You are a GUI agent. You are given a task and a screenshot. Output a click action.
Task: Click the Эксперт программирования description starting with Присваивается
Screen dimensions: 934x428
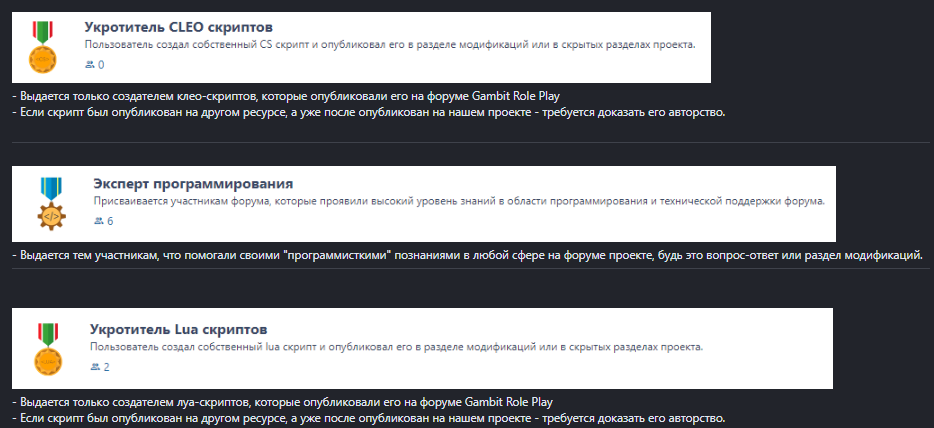click(458, 201)
